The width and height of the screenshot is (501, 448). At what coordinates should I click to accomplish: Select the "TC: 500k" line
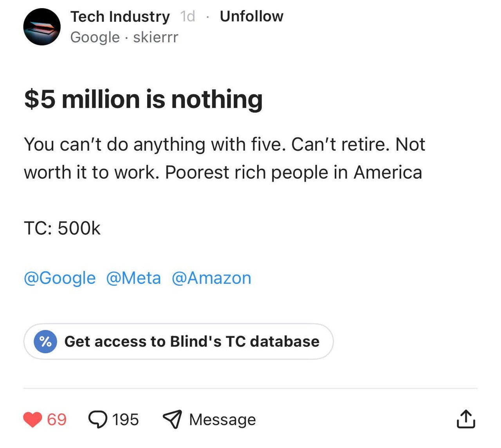pyautogui.click(x=62, y=228)
